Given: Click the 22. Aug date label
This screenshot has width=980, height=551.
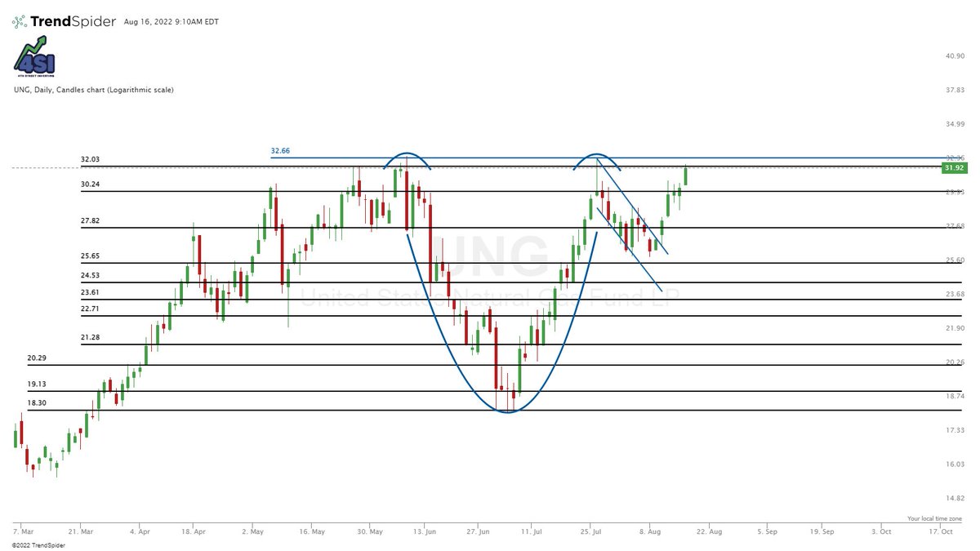Looking at the screenshot, I should [x=708, y=531].
